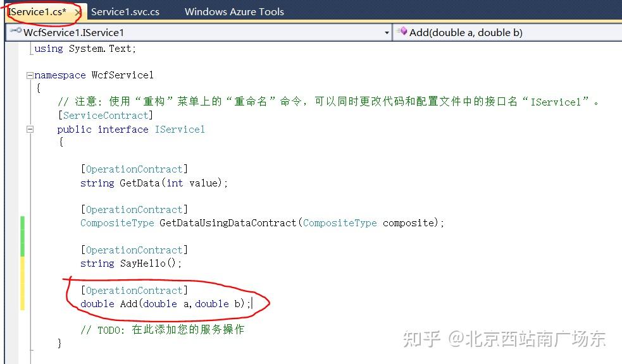
Task: Click the SayHello method declaration
Action: pos(131,264)
